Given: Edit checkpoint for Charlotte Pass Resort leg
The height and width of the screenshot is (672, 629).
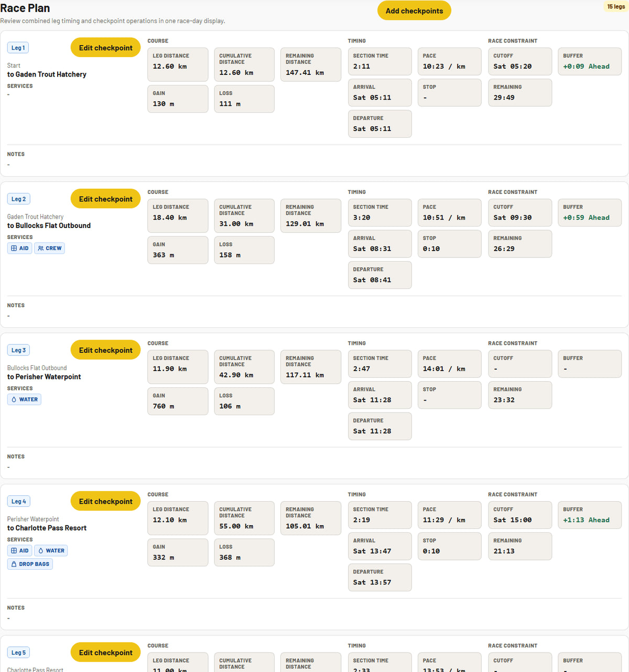Looking at the screenshot, I should click(x=105, y=502).
